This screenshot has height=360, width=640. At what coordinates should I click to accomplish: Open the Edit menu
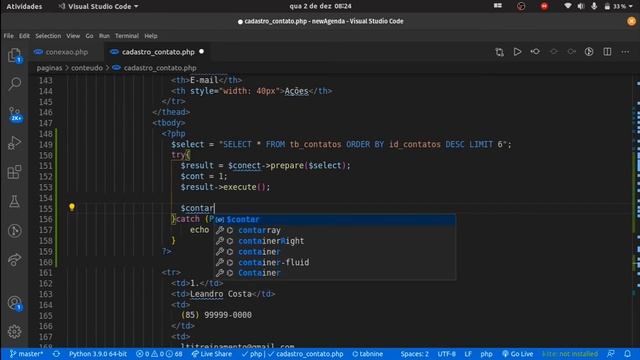point(24,36)
